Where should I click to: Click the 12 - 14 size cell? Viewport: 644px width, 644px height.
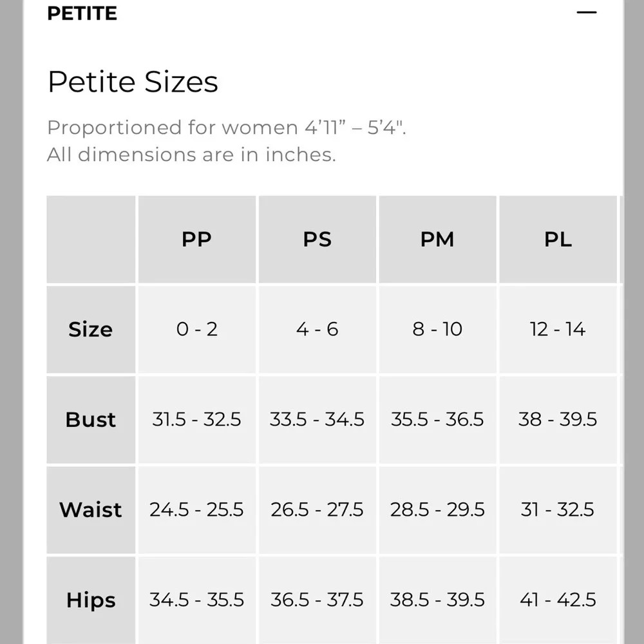tap(558, 329)
